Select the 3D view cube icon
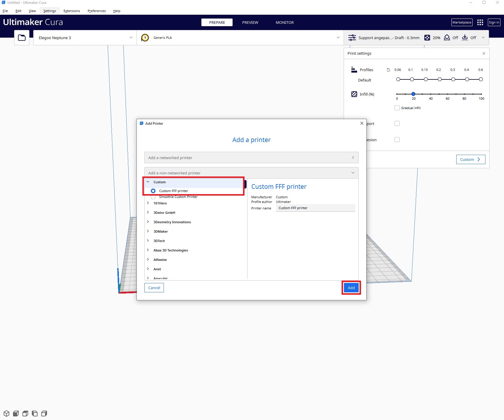The width and height of the screenshot is (504, 420). (x=6, y=413)
